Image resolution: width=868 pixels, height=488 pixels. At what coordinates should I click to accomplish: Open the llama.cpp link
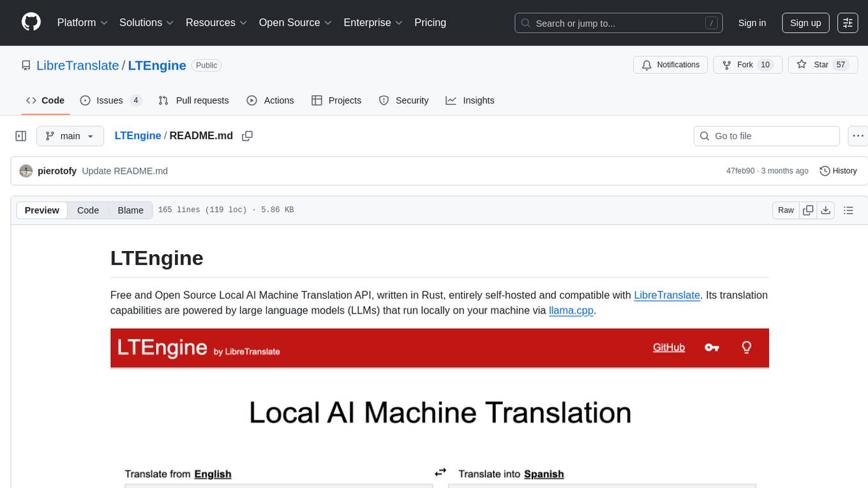[x=571, y=311]
